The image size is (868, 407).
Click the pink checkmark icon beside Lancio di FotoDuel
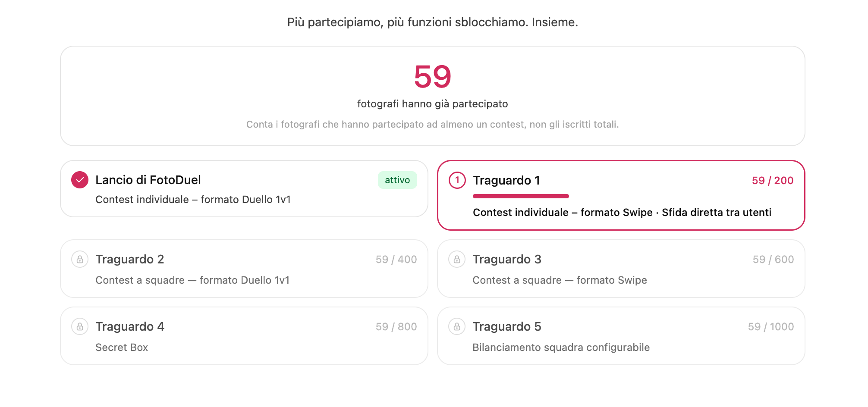click(80, 180)
